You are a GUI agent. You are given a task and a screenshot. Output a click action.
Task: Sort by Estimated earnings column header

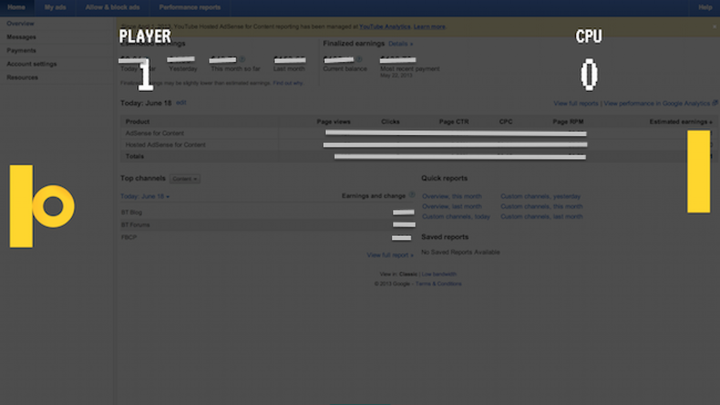pyautogui.click(x=681, y=121)
